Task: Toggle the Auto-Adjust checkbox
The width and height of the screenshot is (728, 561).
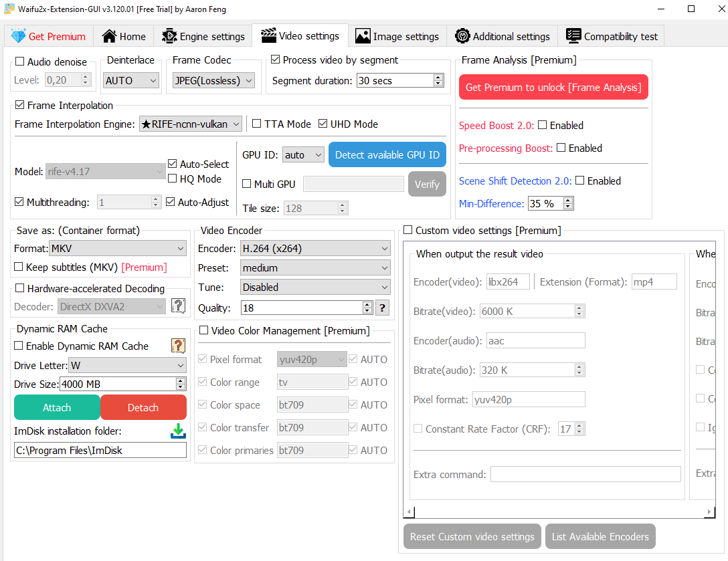Action: coord(171,202)
